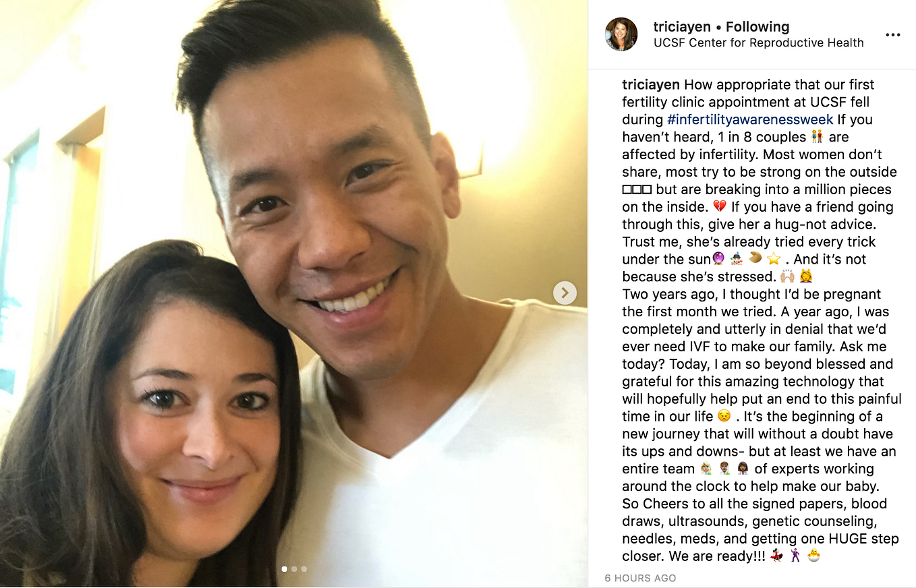The height and width of the screenshot is (588, 916).
Task: Open triciayen's profile picture avatar
Action: (x=621, y=34)
